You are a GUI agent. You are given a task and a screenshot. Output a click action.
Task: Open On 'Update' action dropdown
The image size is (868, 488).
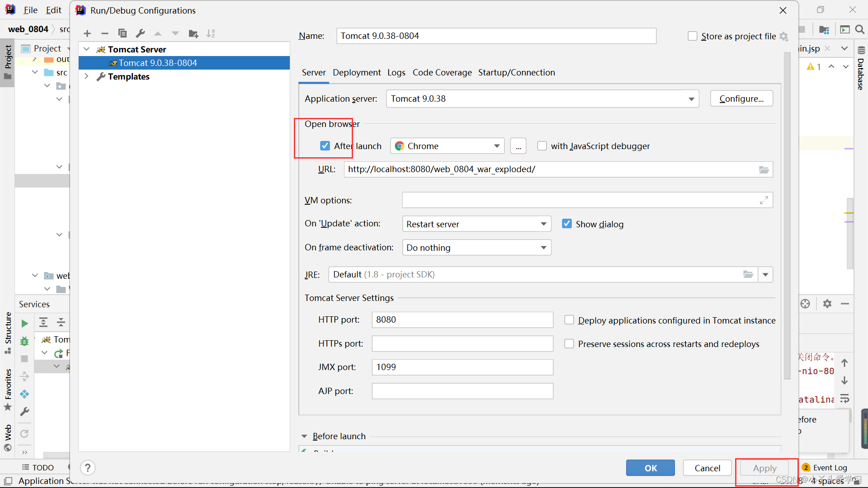click(x=477, y=224)
